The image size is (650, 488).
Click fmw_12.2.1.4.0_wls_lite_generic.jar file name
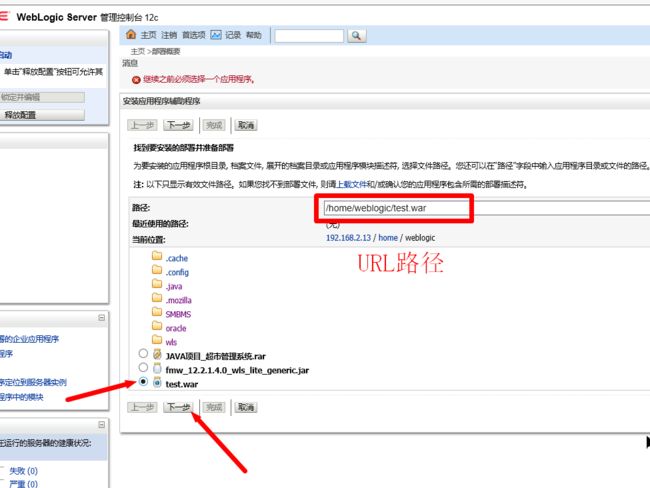coord(237,370)
